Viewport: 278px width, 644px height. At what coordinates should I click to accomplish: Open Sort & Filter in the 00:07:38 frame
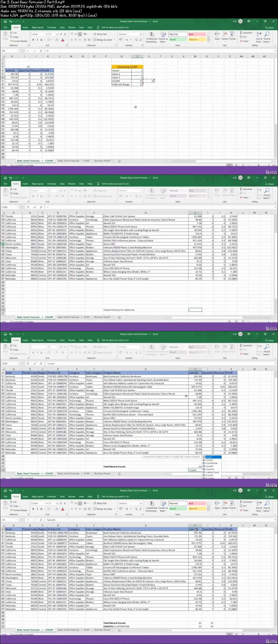point(259,506)
